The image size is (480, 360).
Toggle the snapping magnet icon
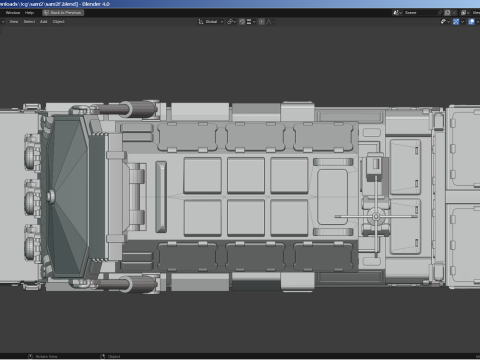pyautogui.click(x=242, y=22)
